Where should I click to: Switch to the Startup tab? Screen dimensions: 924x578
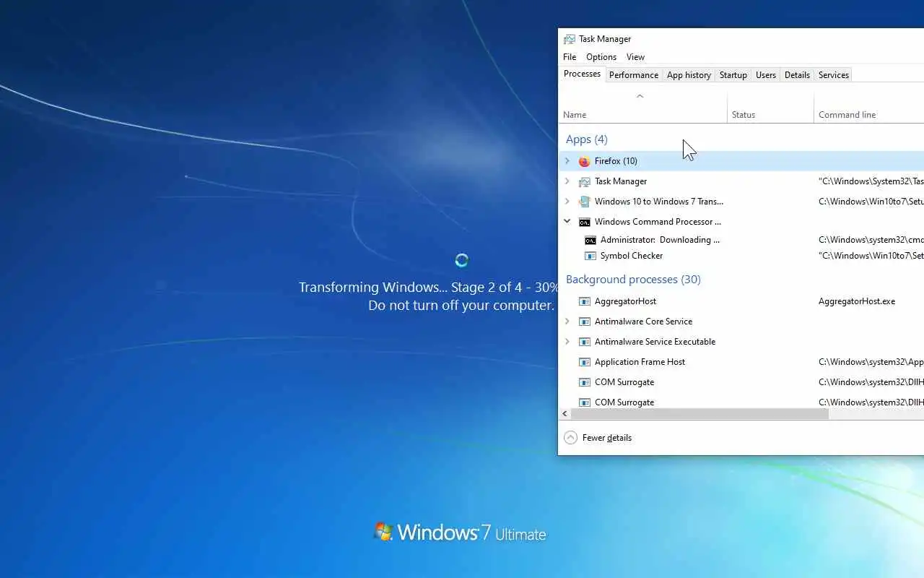(x=733, y=75)
